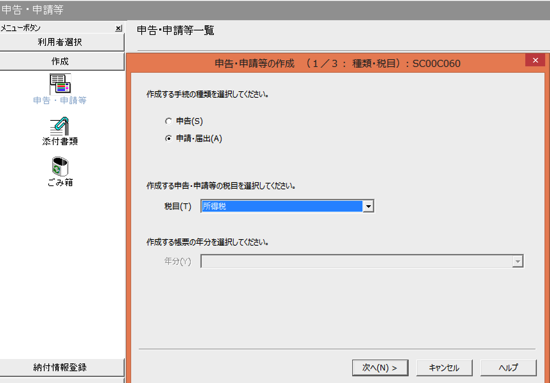Click the キャンセル button
The height and width of the screenshot is (383, 550).
pos(444,368)
